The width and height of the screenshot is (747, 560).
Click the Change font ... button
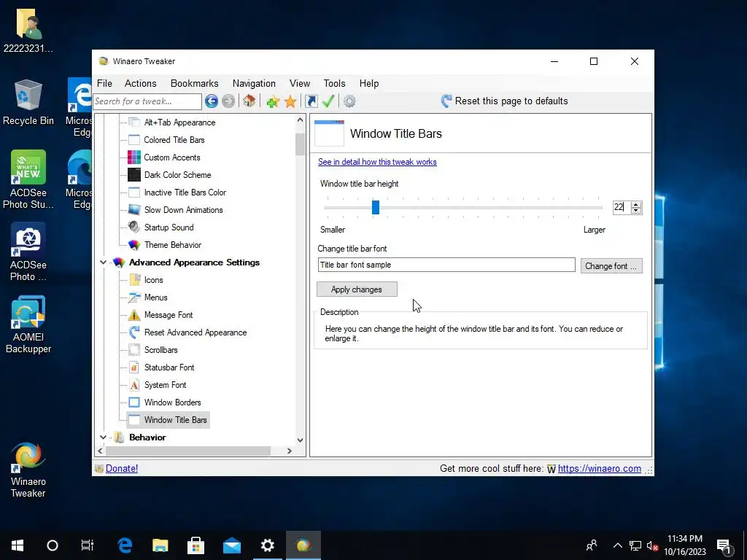611,265
